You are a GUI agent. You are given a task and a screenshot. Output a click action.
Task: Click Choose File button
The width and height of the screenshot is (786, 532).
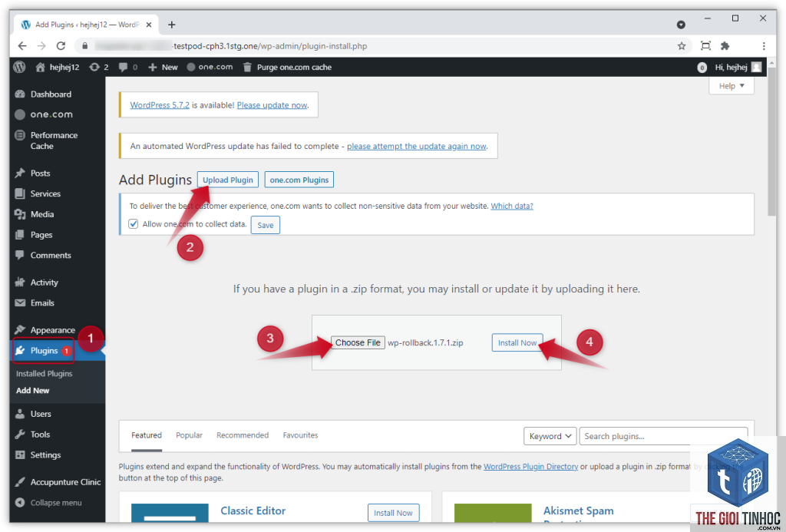358,342
